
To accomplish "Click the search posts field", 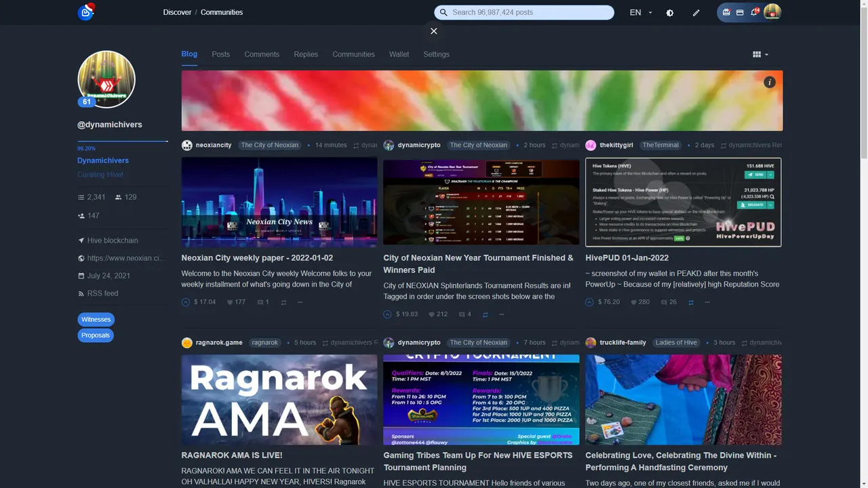I will point(524,12).
